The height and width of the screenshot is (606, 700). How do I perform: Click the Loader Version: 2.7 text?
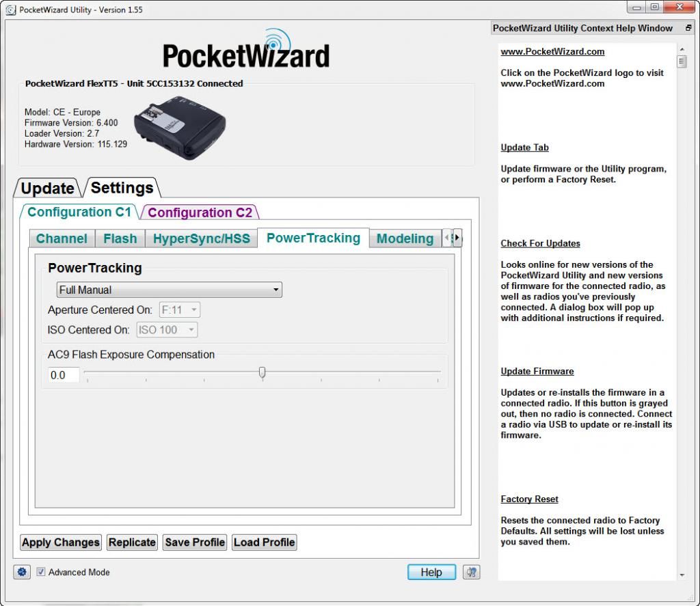(62, 133)
